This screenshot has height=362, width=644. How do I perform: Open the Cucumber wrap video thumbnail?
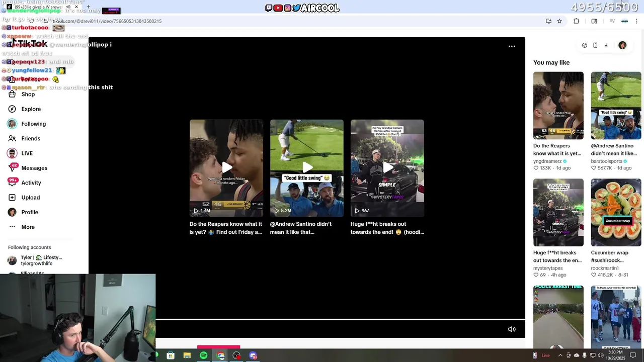tap(616, 212)
